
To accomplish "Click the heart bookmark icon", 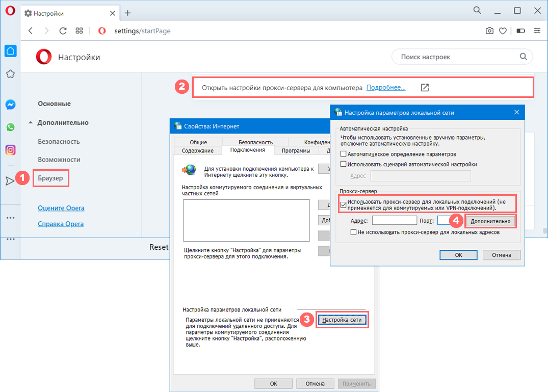I will (503, 31).
